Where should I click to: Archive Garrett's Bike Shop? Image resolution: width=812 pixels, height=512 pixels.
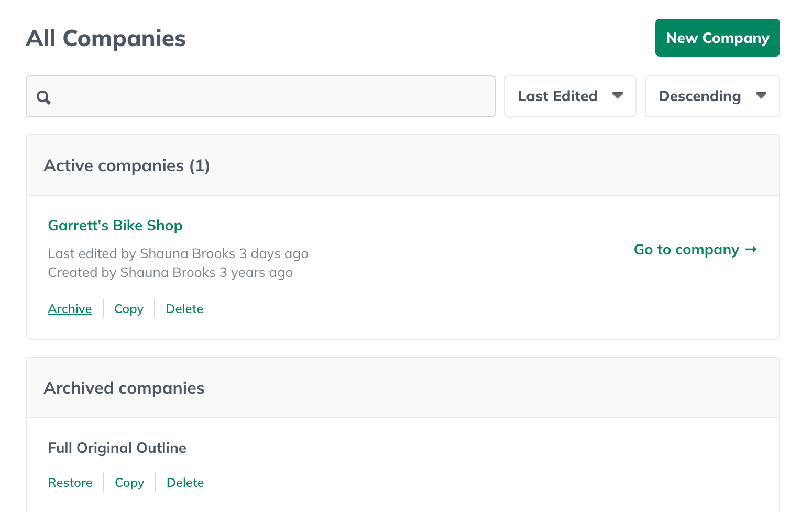(70, 308)
